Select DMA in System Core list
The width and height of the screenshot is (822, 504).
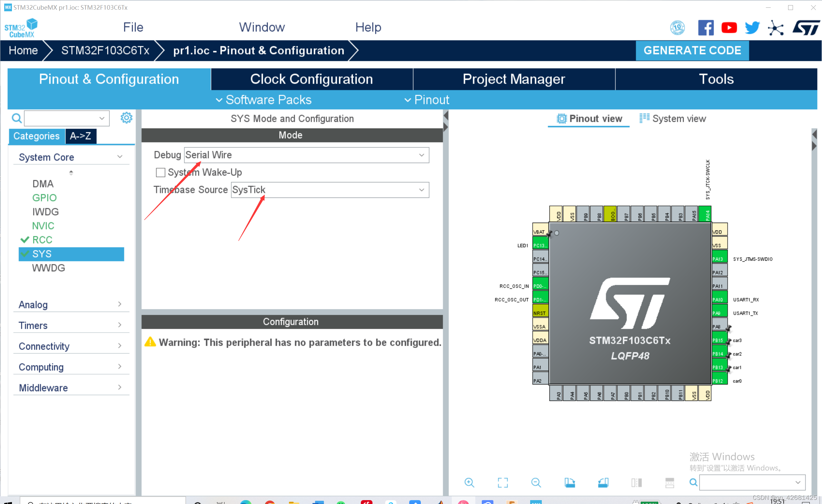(x=43, y=184)
